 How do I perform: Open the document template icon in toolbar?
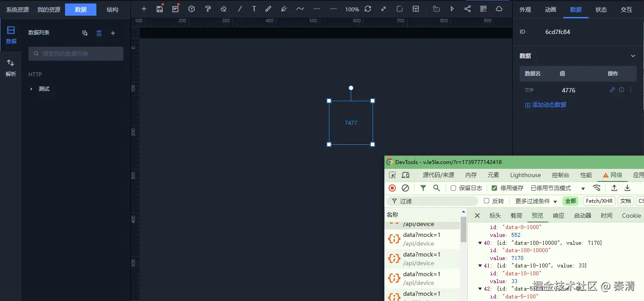coord(175,9)
